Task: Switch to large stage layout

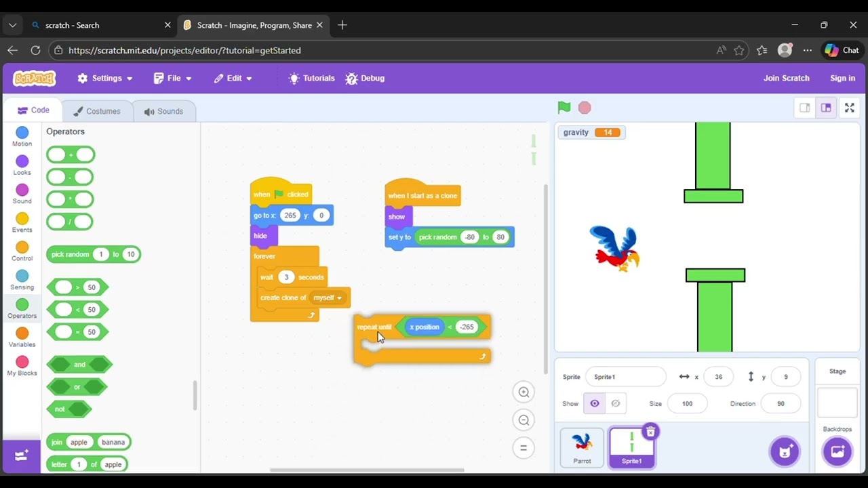Action: (x=826, y=108)
